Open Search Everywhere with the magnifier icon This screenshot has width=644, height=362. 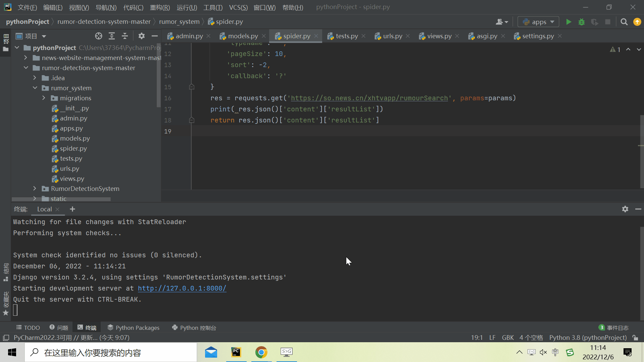[x=624, y=21]
